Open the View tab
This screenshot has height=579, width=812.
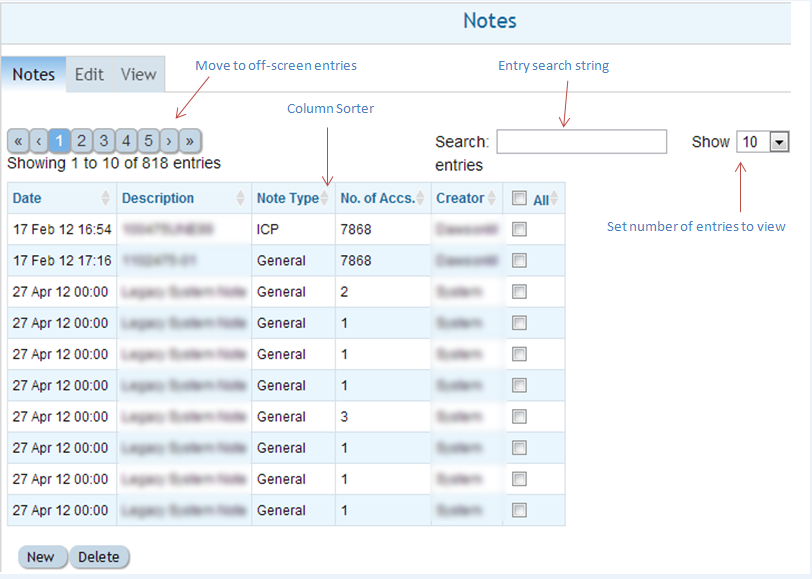click(139, 75)
